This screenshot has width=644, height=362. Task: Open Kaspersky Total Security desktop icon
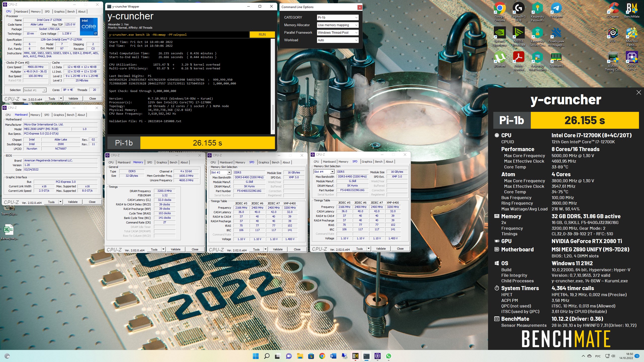pyautogui.click(x=537, y=61)
